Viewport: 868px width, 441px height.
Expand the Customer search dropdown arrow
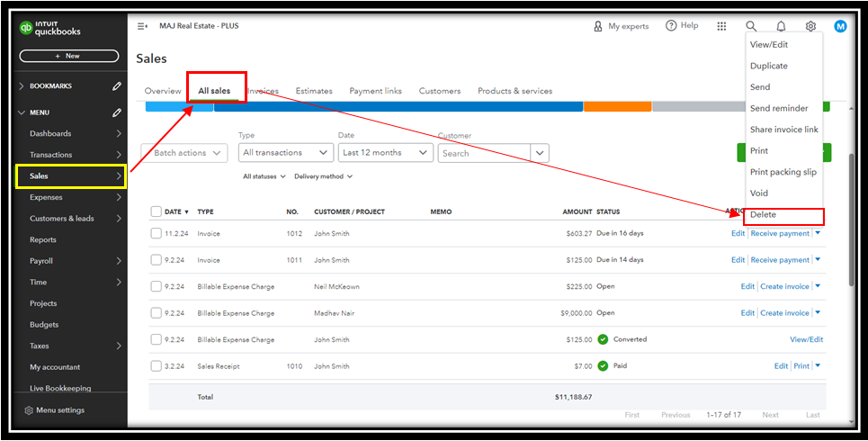540,153
